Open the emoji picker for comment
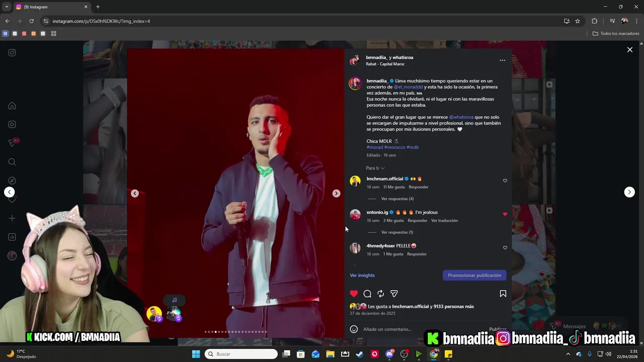 pos(354,329)
